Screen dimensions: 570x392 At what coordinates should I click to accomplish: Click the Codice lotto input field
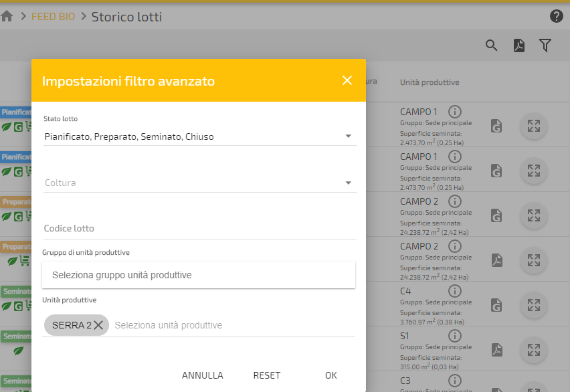pyautogui.click(x=199, y=229)
